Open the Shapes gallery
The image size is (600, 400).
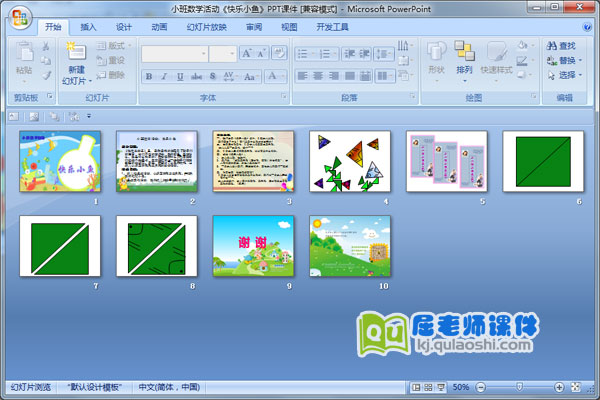coord(436,61)
